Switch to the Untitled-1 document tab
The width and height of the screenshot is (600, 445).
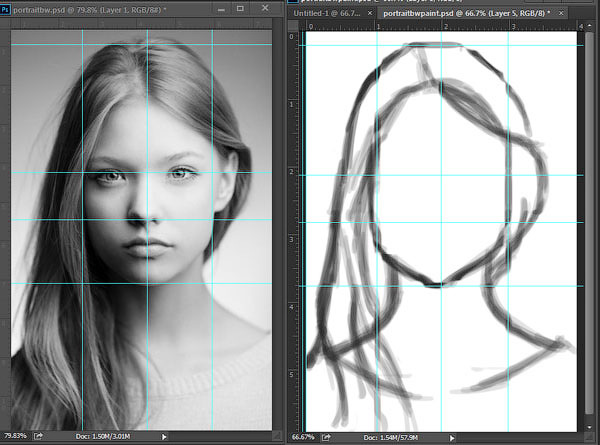tap(323, 15)
